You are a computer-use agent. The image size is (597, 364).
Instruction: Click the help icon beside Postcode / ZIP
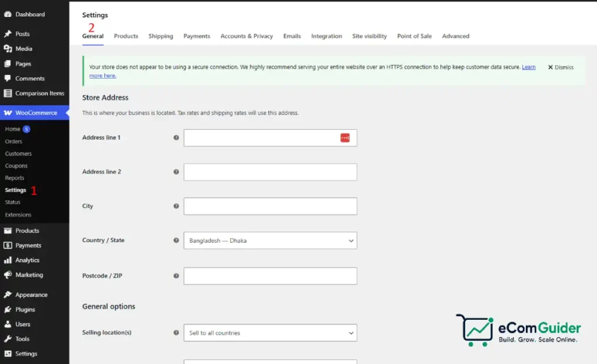click(x=176, y=275)
